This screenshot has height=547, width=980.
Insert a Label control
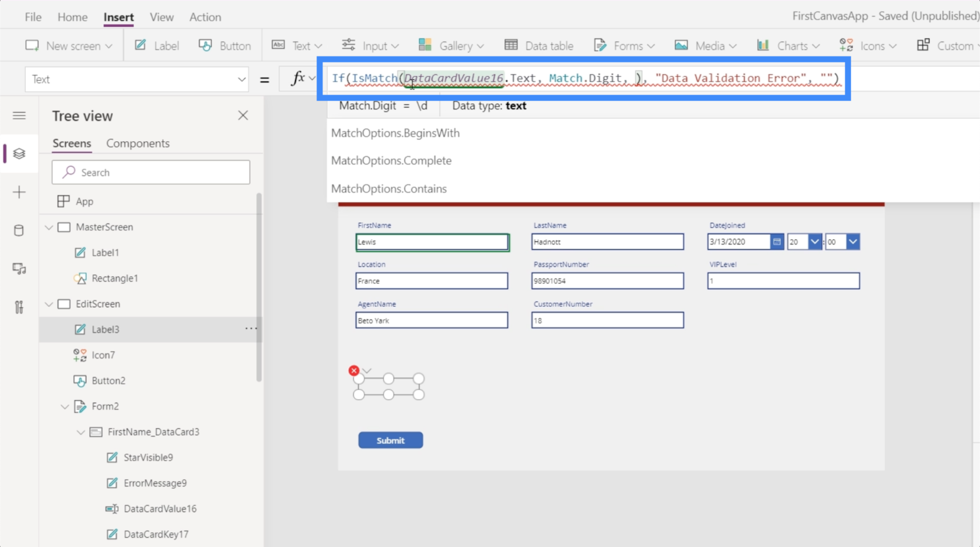pyautogui.click(x=156, y=45)
